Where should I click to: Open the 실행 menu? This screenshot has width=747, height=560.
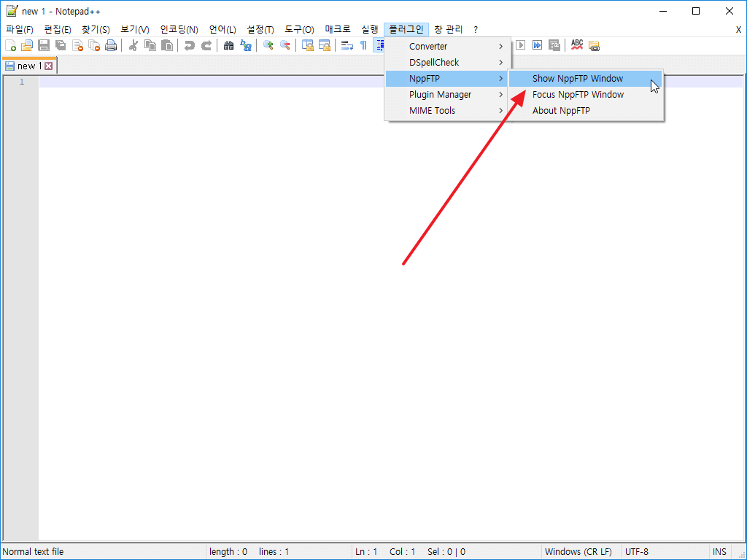click(370, 29)
